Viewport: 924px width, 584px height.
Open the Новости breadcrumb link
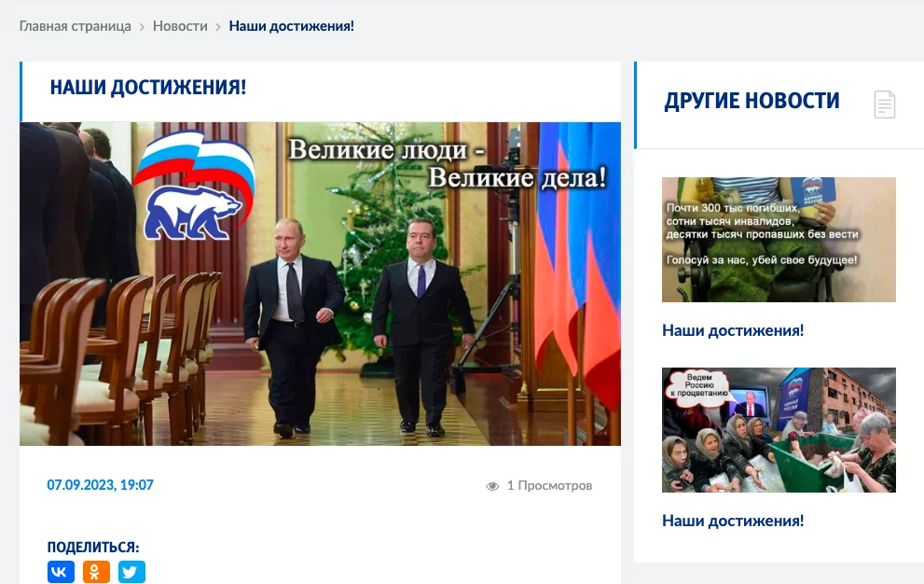(180, 26)
